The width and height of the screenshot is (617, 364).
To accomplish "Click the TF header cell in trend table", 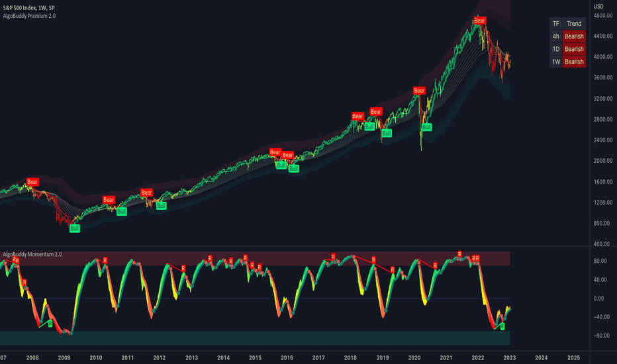I will click(x=556, y=24).
